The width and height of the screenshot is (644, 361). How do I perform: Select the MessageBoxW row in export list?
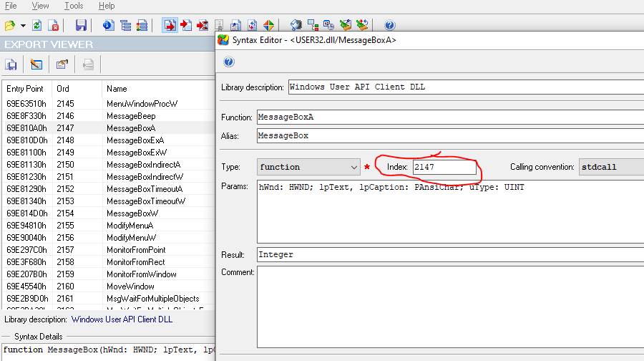coord(132,213)
